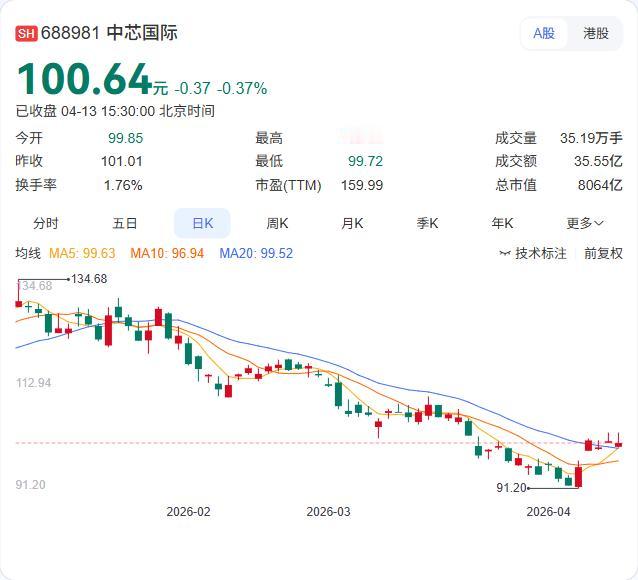Click the current price 100.64
Viewport: 638px width, 580px height.
pyautogui.click(x=84, y=79)
